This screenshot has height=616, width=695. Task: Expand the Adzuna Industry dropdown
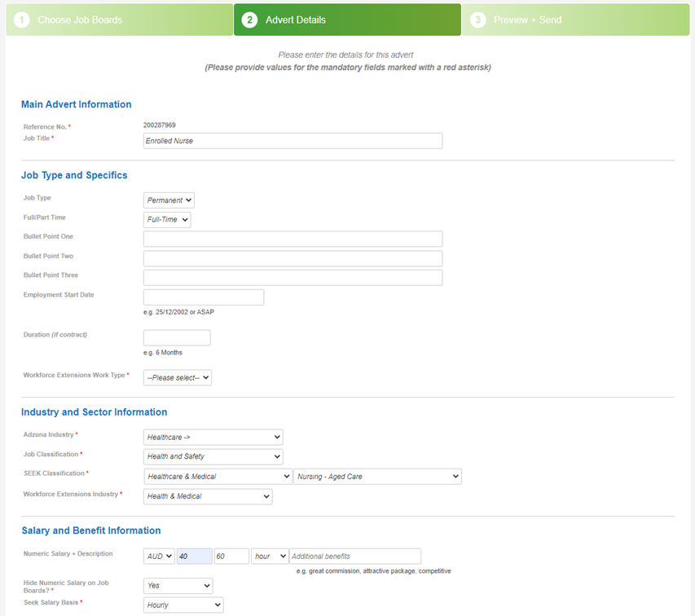[213, 438]
